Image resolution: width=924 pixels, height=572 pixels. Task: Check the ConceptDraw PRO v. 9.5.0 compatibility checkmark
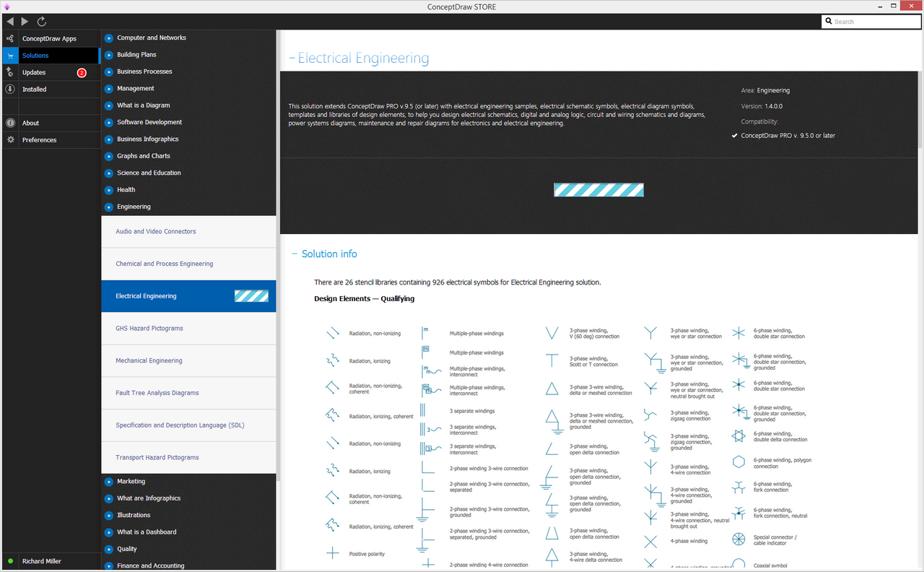735,135
